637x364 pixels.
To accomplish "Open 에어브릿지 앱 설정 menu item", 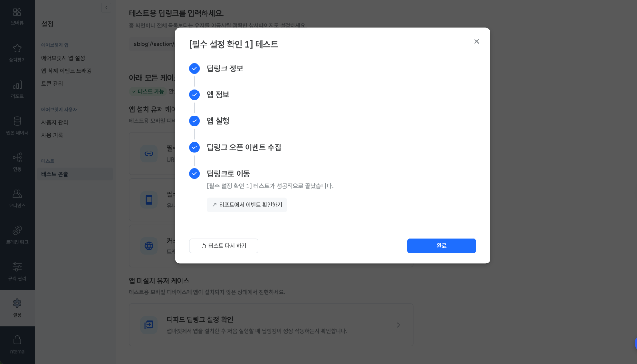I will pyautogui.click(x=63, y=58).
